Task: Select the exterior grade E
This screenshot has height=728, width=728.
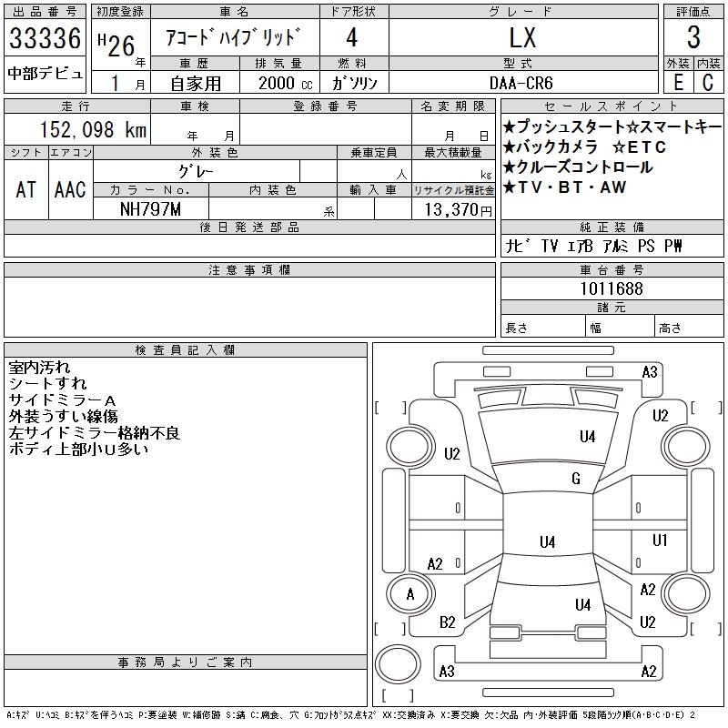Action: point(678,83)
